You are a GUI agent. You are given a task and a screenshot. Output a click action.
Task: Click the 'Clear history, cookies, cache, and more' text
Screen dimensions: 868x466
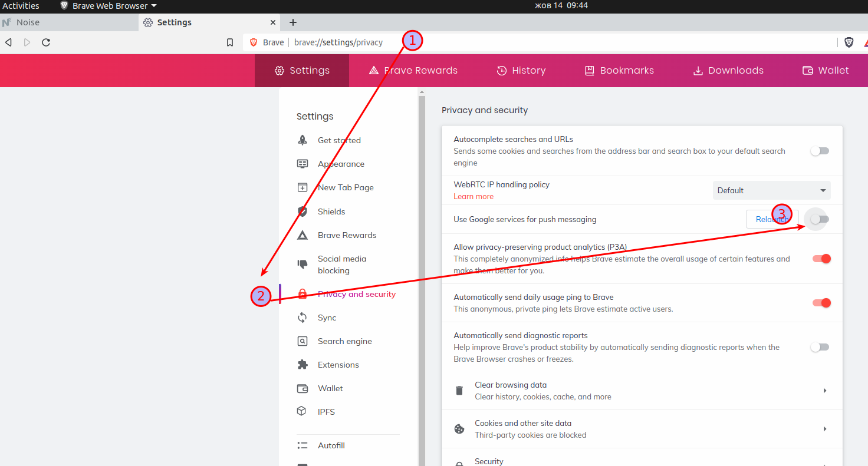tap(543, 396)
